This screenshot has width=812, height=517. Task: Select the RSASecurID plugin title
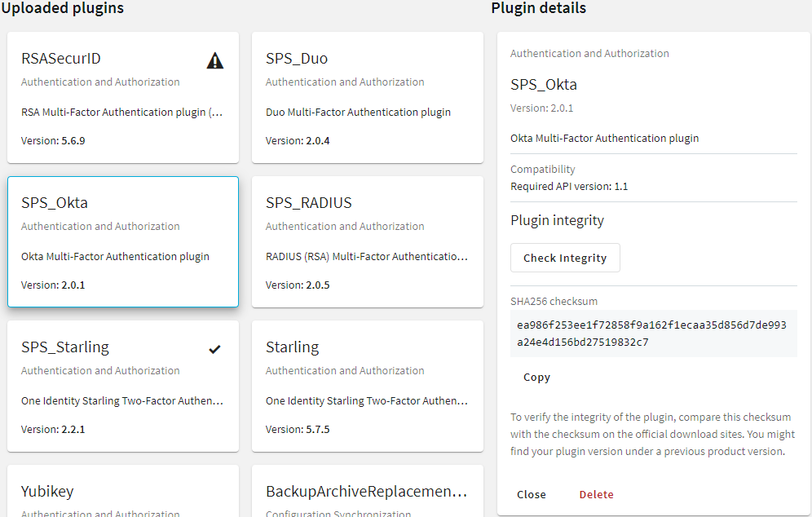click(61, 59)
